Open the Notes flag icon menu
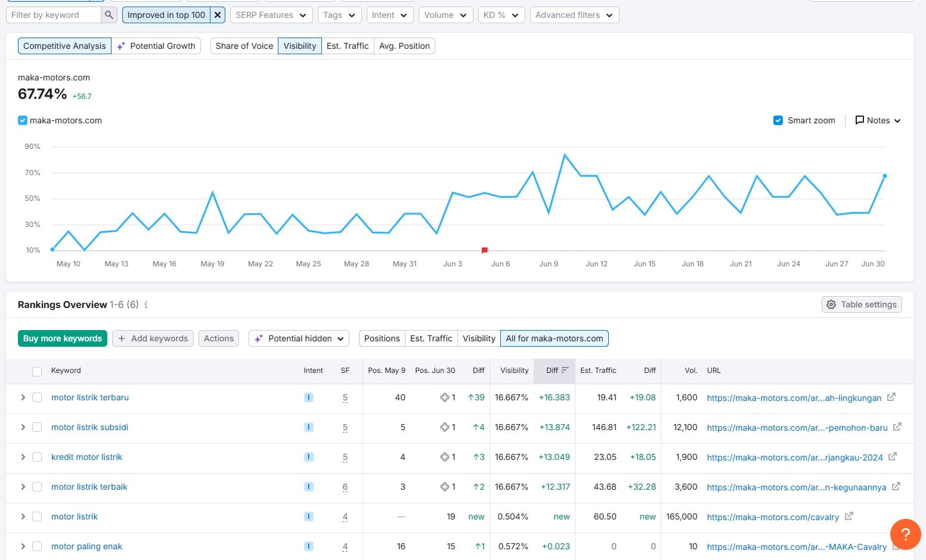Image resolution: width=926 pixels, height=560 pixels. click(x=859, y=120)
